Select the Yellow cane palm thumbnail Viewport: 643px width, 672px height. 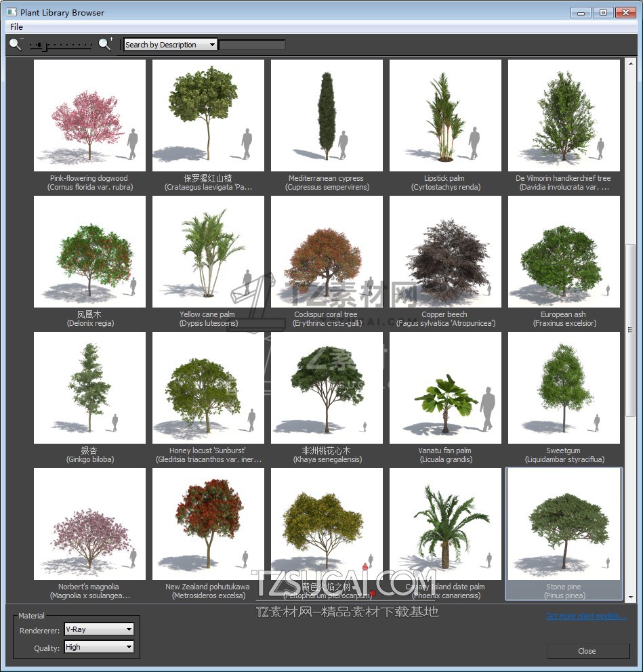click(208, 251)
